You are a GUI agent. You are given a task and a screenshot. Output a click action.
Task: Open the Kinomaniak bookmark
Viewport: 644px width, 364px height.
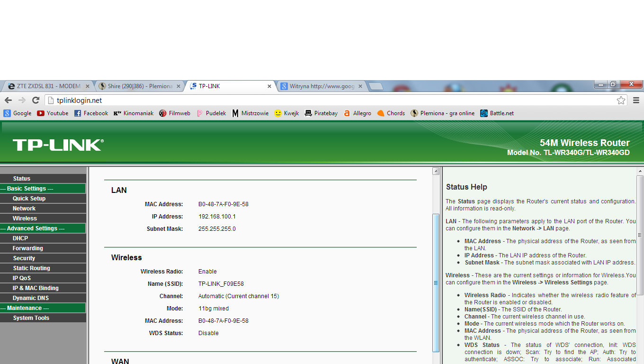point(134,113)
